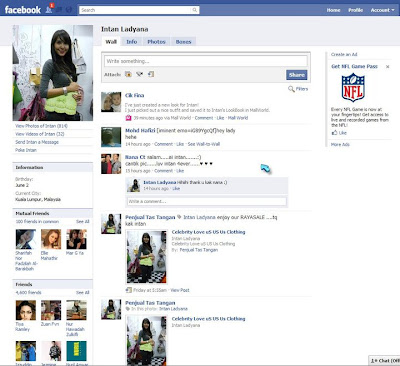Viewport: 400px width, 366px height.
Task: Click Create an Ad link
Action: [344, 54]
